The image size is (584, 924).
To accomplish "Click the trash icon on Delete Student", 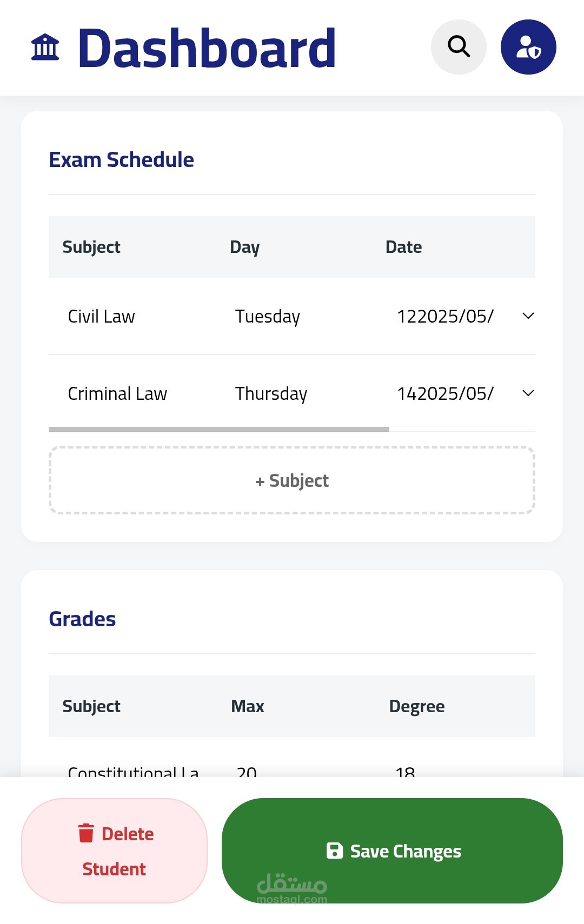I will 86,833.
